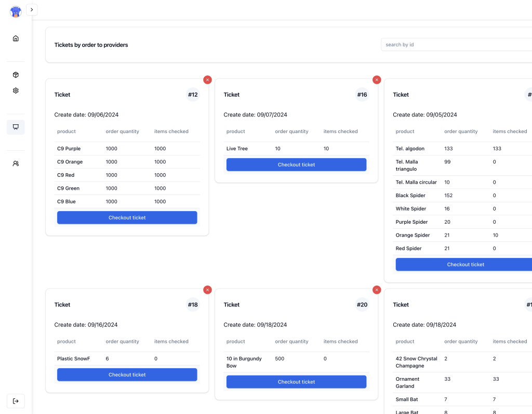532x414 pixels.
Task: Delete ticket #16 with red X
Action: tap(377, 80)
